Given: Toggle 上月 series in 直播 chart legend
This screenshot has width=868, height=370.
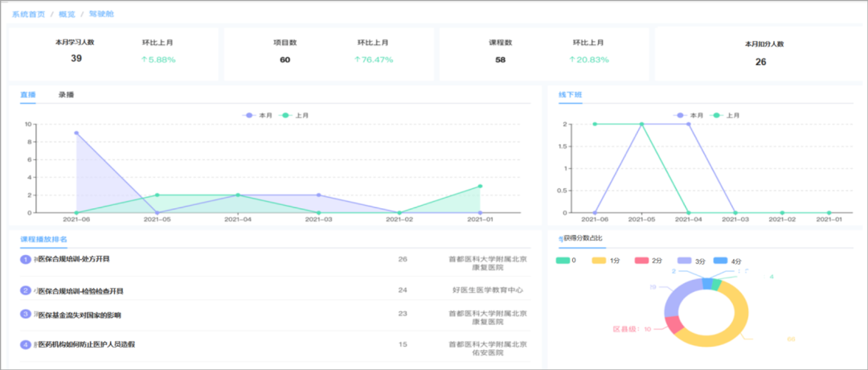Looking at the screenshot, I should (x=293, y=115).
